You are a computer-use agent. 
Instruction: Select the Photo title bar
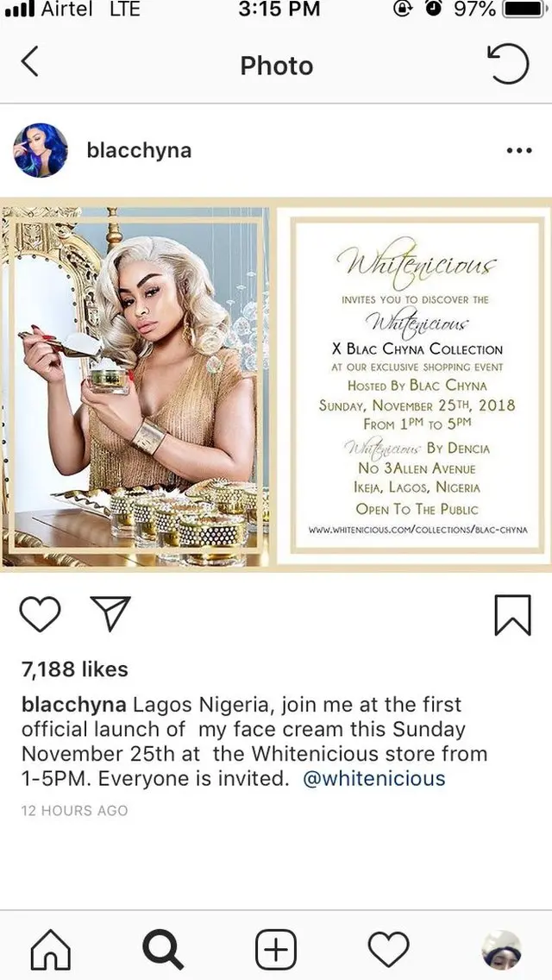point(276,65)
